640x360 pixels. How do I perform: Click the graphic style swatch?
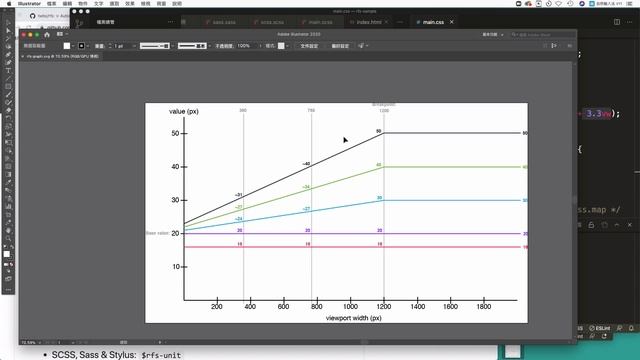click(281, 46)
